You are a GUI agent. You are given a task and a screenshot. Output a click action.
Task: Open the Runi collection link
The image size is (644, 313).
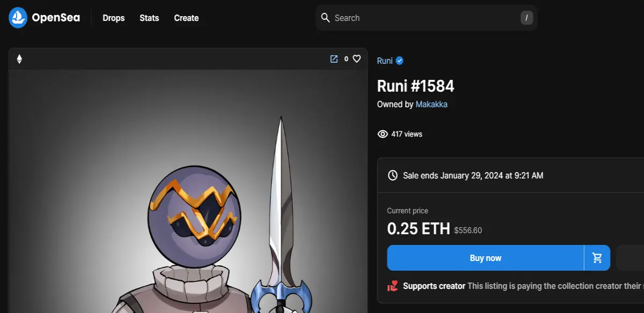pyautogui.click(x=385, y=61)
